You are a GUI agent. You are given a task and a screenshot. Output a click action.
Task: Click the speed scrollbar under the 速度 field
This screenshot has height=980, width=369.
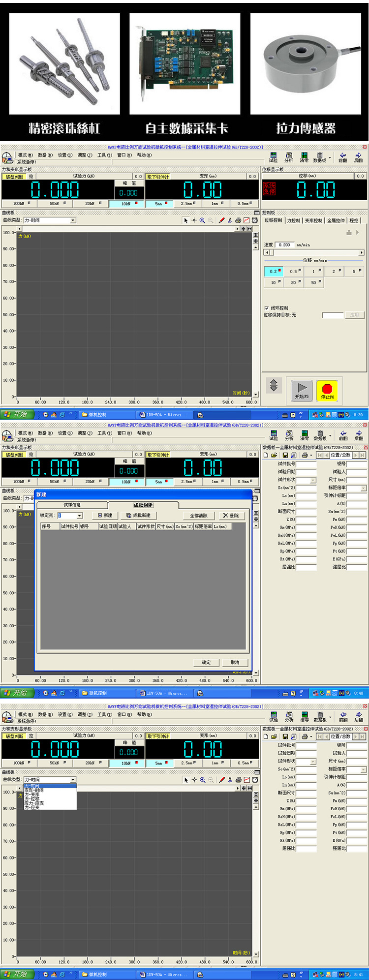(314, 252)
